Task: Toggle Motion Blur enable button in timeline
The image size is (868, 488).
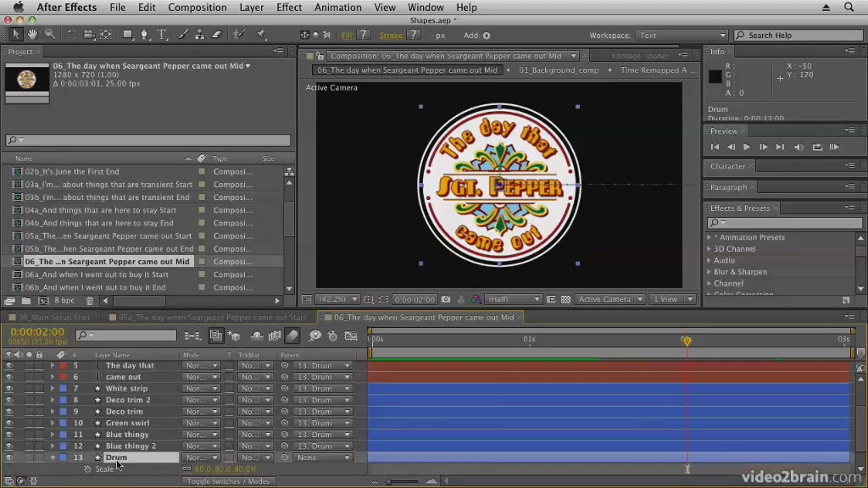Action: pyautogui.click(x=292, y=335)
